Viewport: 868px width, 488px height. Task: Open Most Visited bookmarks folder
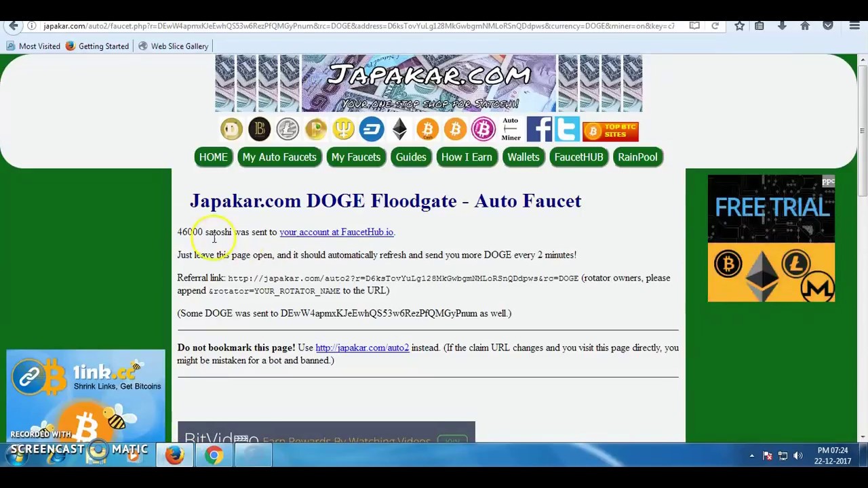click(33, 46)
